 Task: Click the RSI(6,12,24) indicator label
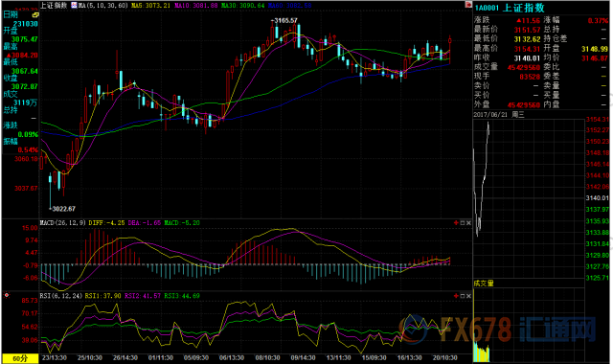[x=61, y=296]
